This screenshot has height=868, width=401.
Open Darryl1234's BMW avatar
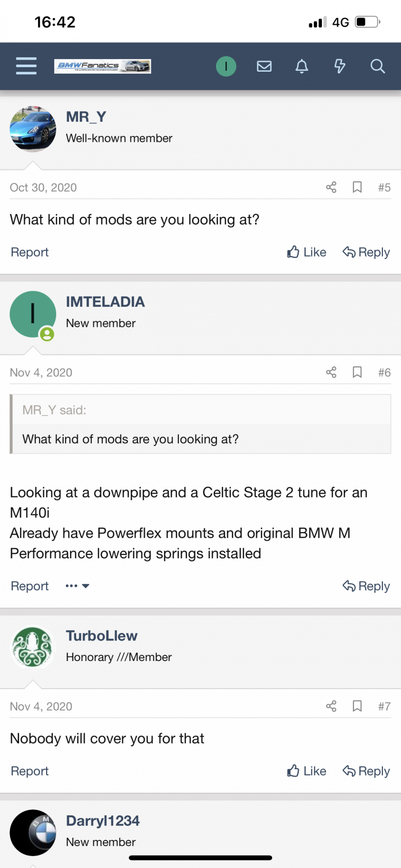[33, 833]
